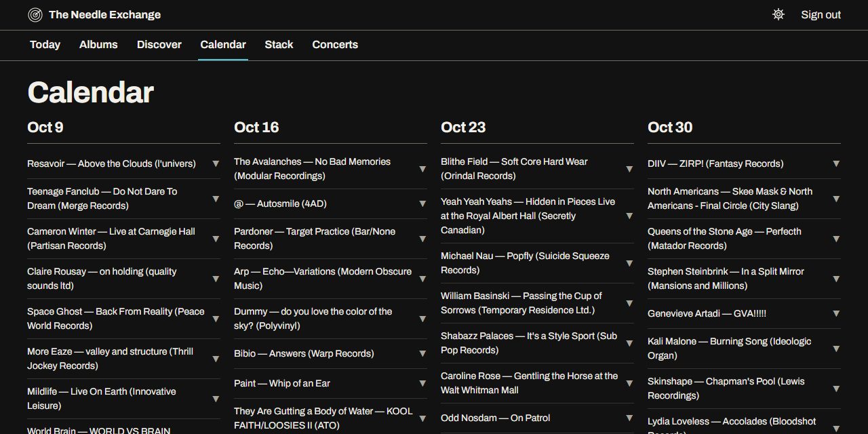This screenshot has width=868, height=434.
Task: Expand DIIV — ZIRP! (Fantasy Records)
Action: 744,163
